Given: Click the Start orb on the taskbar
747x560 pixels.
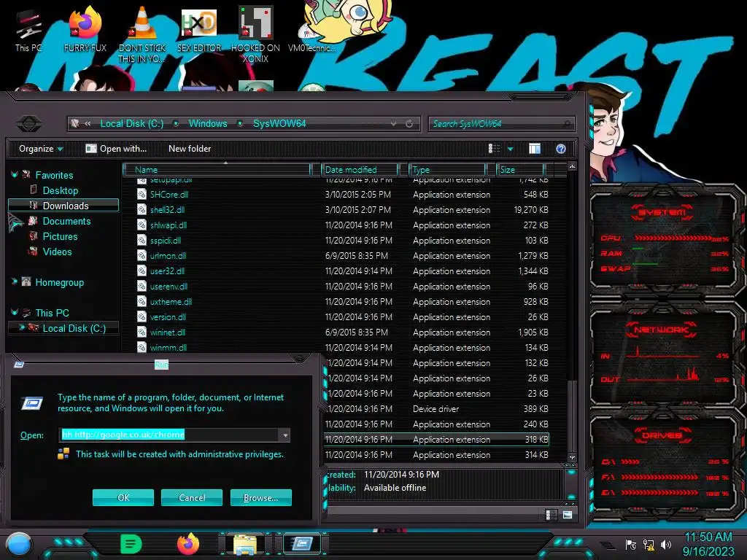Looking at the screenshot, I should pos(19,545).
